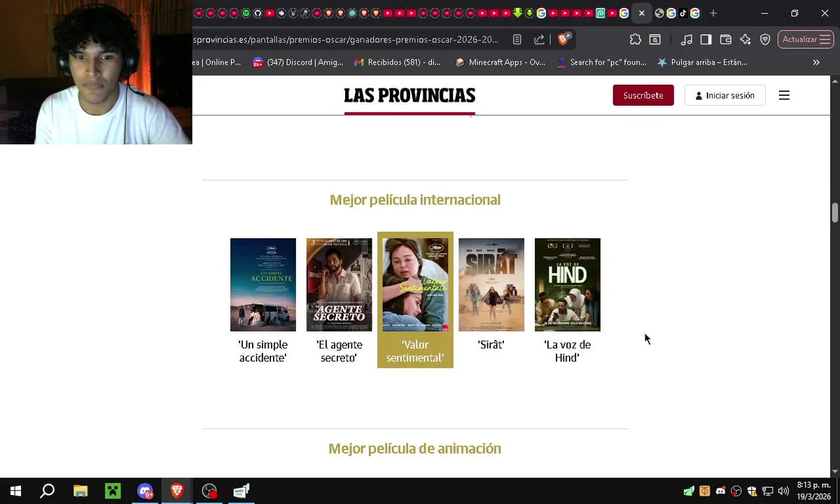Screen dimensions: 840x504
Task: Open the reader mode icon in address bar
Action: click(517, 40)
